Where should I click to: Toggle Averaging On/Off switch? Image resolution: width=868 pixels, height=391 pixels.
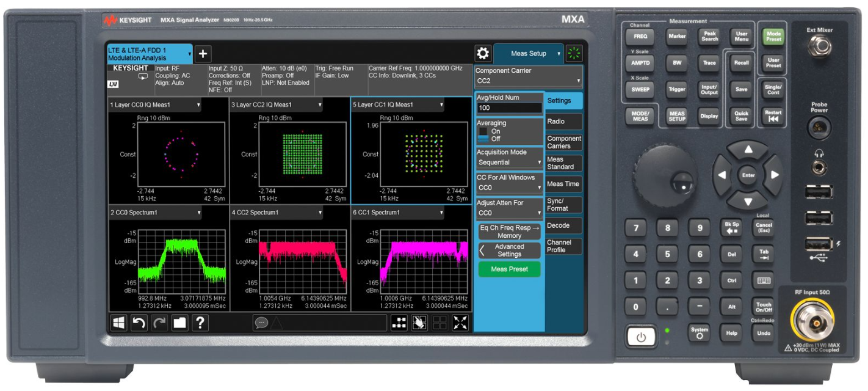click(483, 135)
